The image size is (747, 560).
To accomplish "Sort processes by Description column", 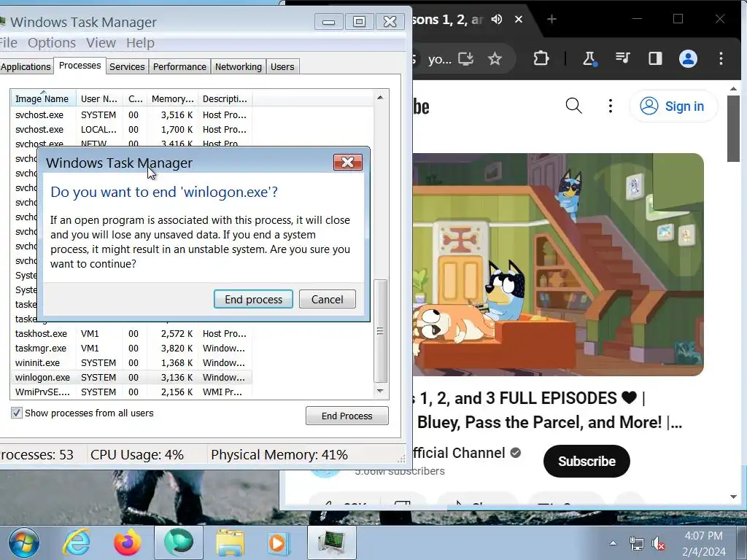I will click(225, 98).
